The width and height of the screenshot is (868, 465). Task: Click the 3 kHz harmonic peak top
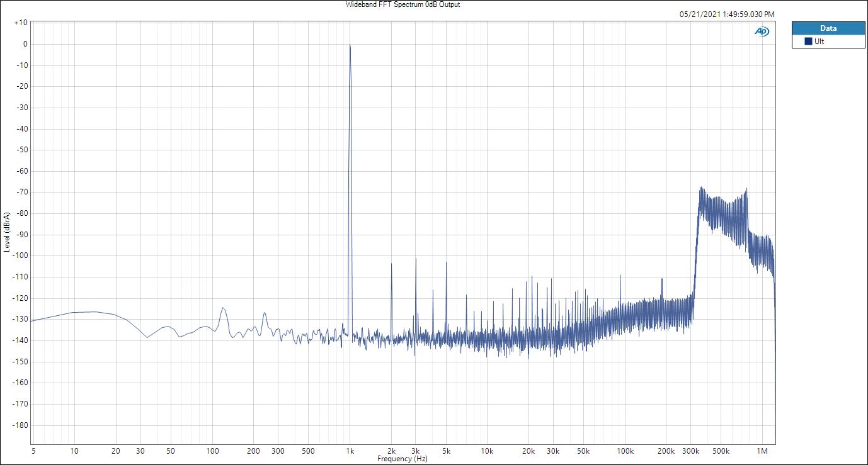coord(416,259)
